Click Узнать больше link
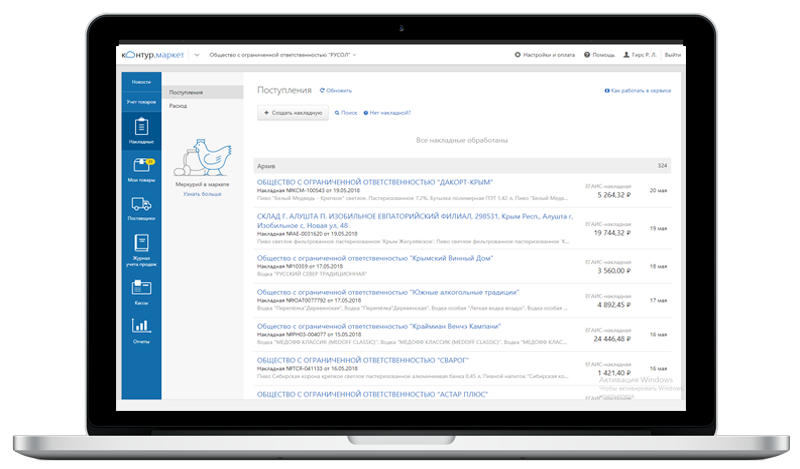Screen dimensions: 800x469 [x=203, y=194]
